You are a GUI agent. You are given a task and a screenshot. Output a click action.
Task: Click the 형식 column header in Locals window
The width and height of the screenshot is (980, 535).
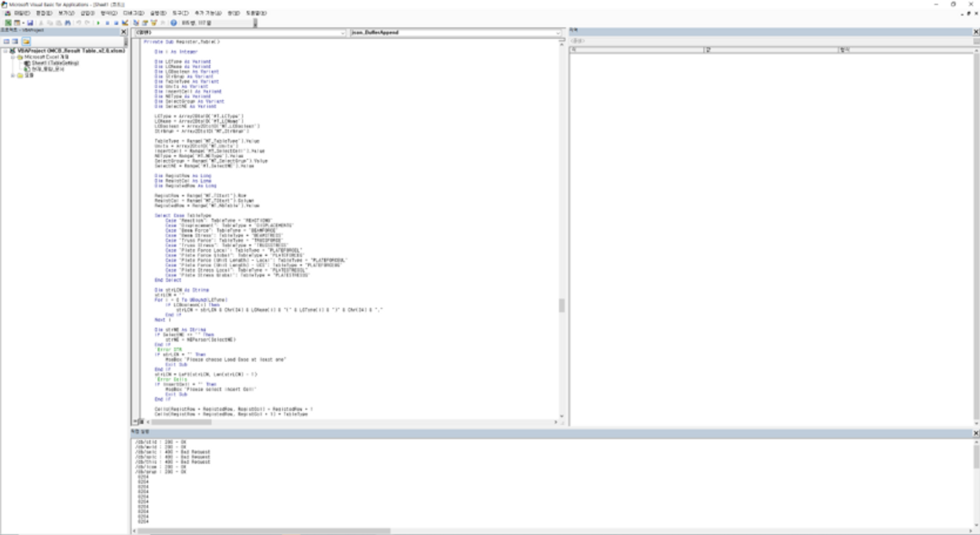pyautogui.click(x=906, y=50)
